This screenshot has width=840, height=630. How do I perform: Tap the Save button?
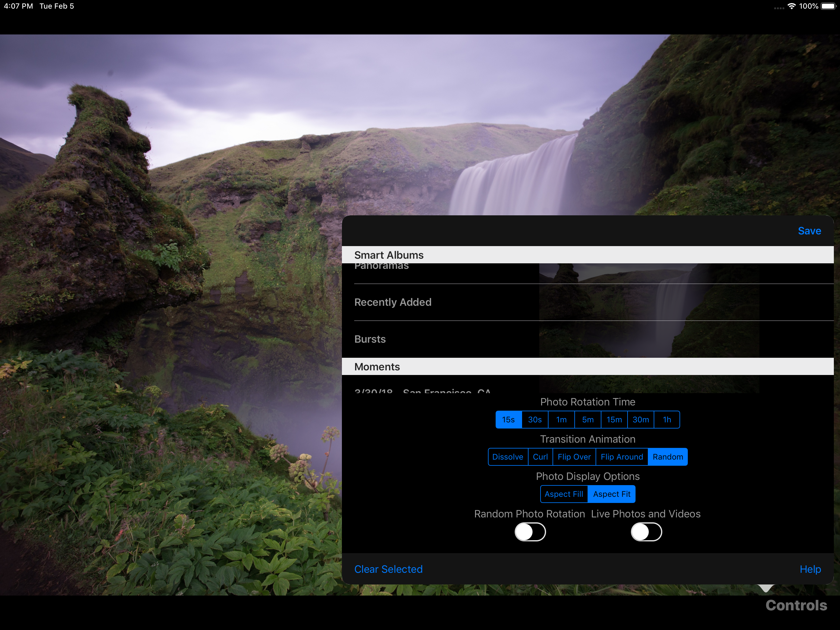pos(809,231)
